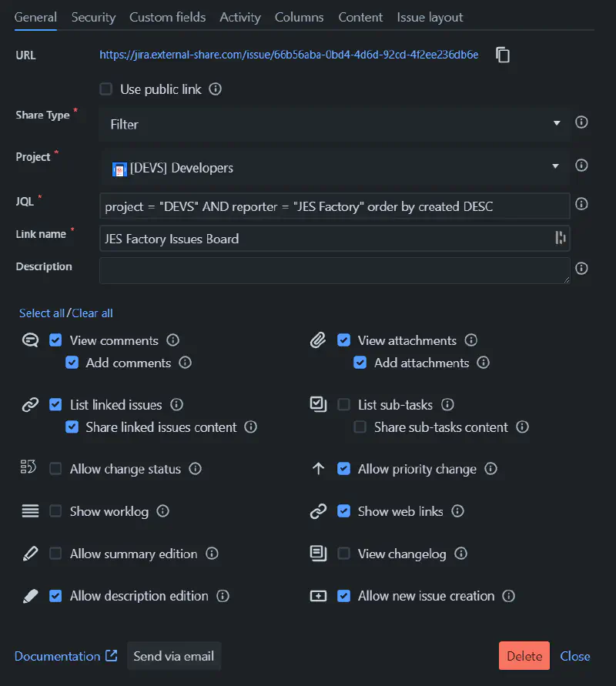
Task: Click info icon beside View attachments
Action: point(470,340)
